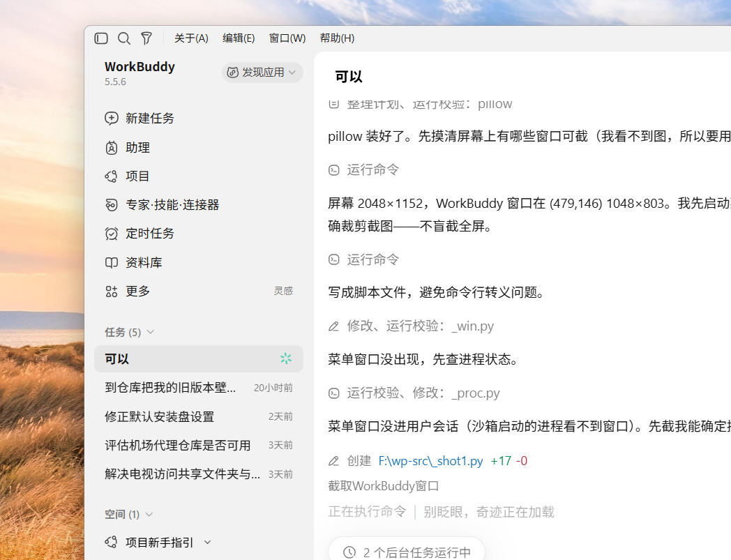This screenshot has height=560, width=731.
Task: Expand the 修改、运行校验：_win.py step
Action: click(412, 326)
